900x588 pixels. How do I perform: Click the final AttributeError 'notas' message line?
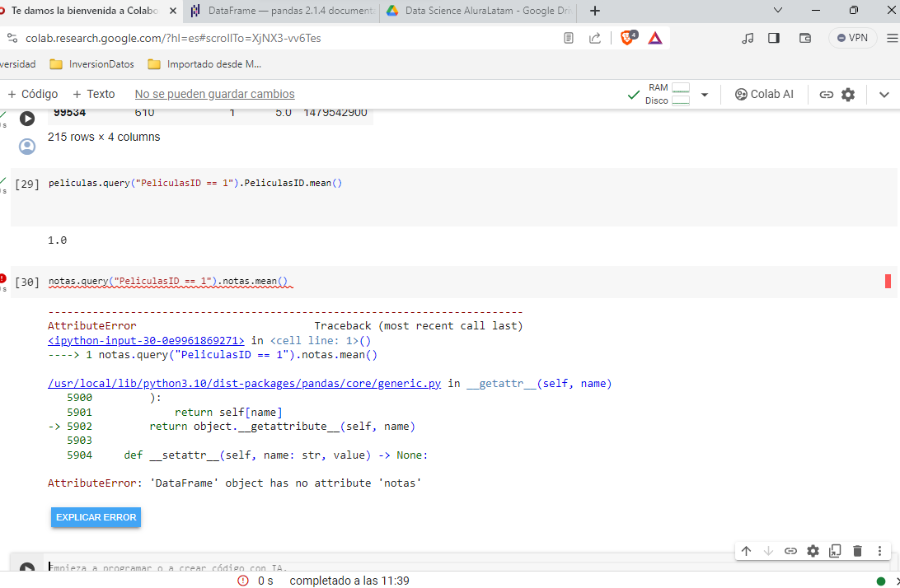click(x=234, y=483)
